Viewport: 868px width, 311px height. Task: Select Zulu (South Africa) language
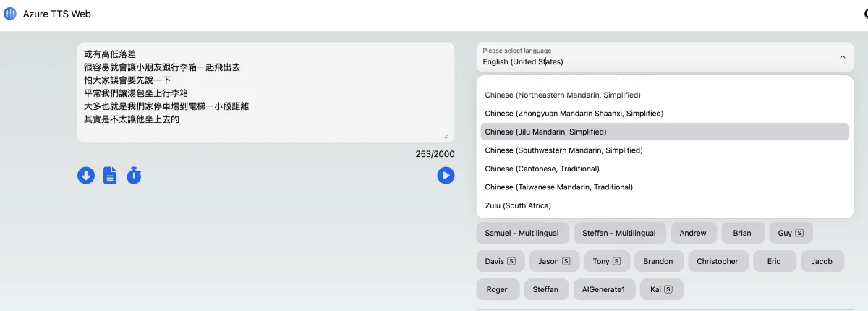518,205
